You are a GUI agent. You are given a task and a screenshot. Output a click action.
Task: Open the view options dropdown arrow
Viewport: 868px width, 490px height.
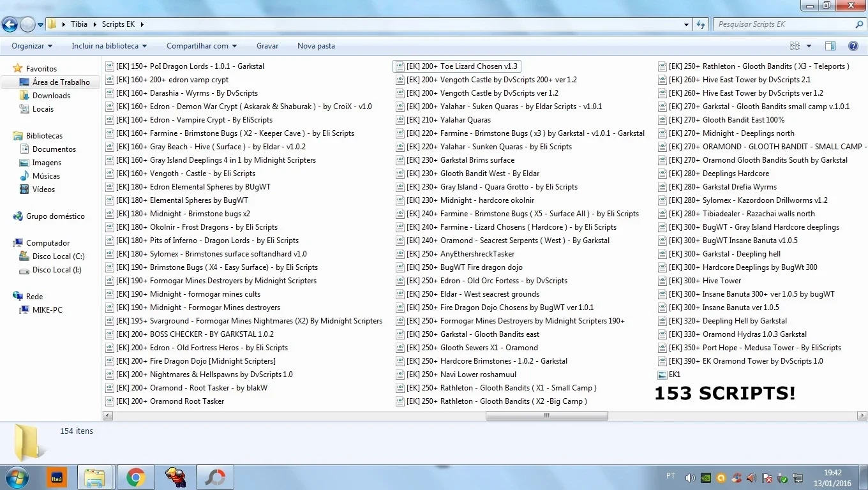[x=809, y=46]
